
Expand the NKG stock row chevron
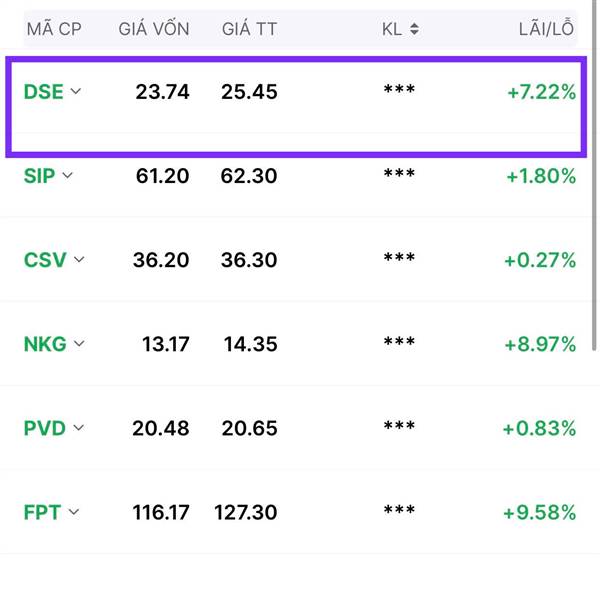tap(79, 344)
